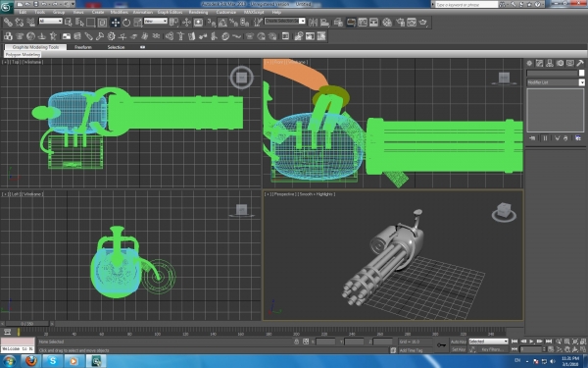Open the Utilities command panel tab
Screen dimensions: 588x368
(x=580, y=63)
